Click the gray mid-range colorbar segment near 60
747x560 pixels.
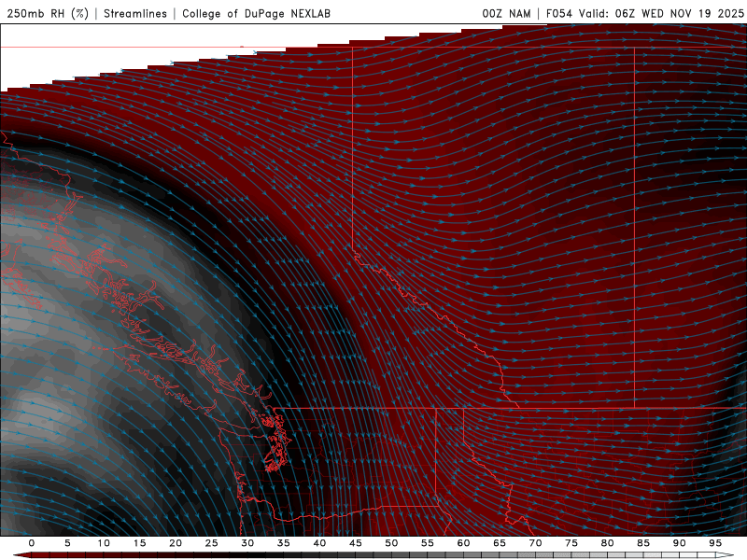pyautogui.click(x=472, y=555)
